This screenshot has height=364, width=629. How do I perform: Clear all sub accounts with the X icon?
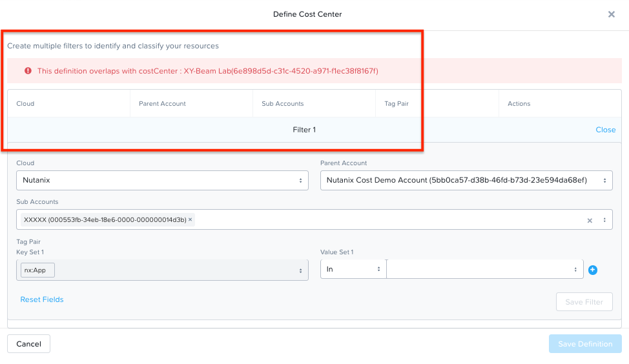(590, 221)
